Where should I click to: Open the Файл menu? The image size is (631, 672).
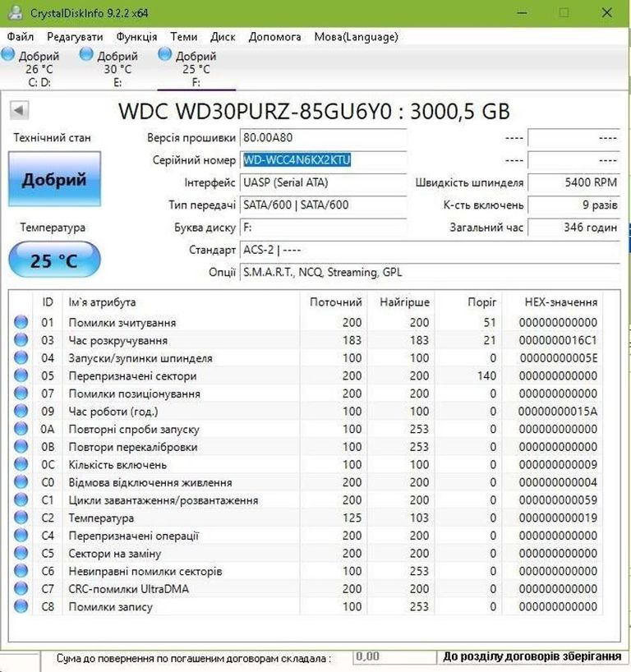pos(21,37)
